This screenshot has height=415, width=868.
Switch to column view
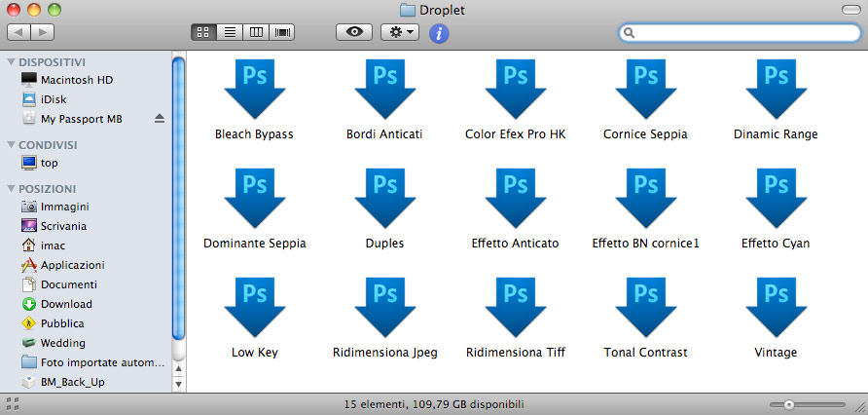257,32
